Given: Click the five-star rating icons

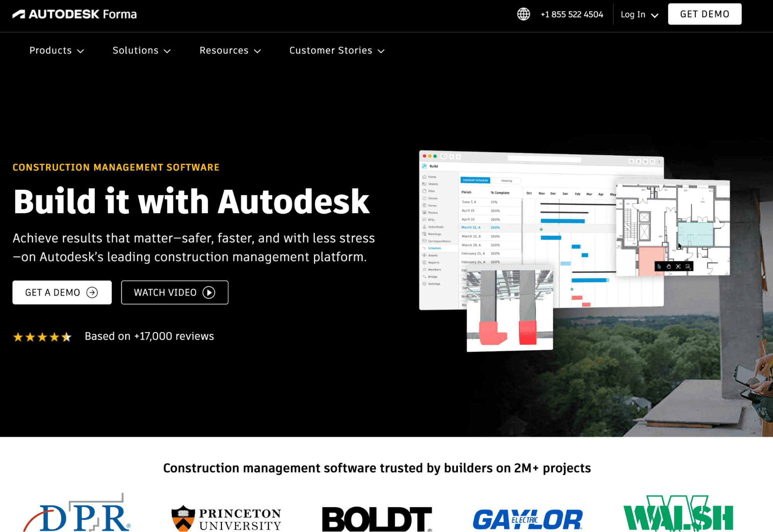Looking at the screenshot, I should 42,337.
